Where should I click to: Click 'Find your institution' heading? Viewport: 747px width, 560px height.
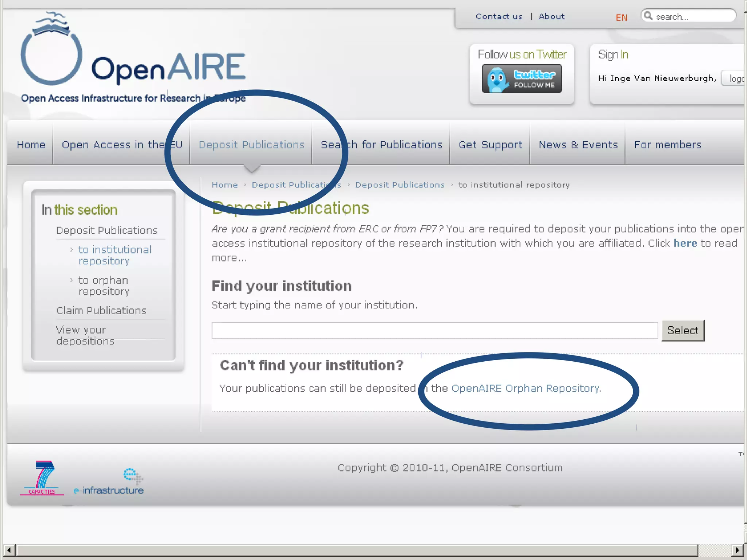pos(282,286)
